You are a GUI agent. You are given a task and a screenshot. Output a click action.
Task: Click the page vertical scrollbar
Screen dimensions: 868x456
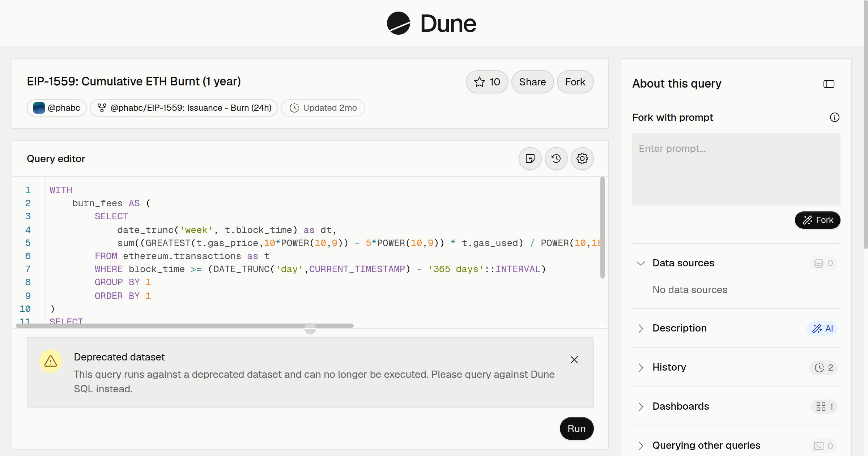(865, 124)
